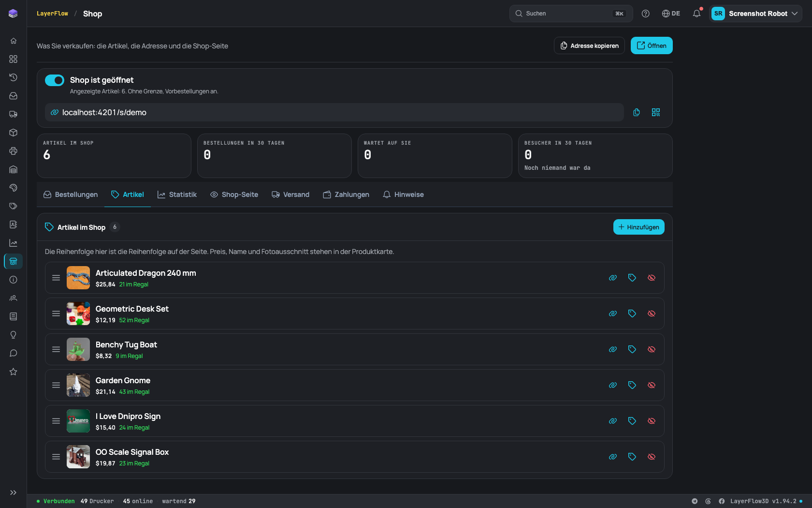Open the help question mark icon
Viewport: 812px width, 508px height.
pos(646,14)
